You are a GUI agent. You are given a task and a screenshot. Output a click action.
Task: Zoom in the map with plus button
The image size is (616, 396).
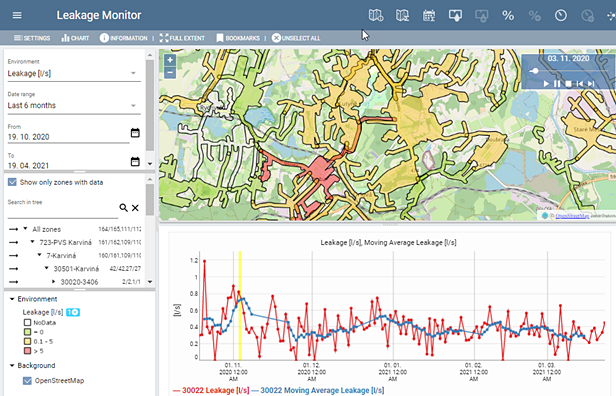tap(170, 60)
